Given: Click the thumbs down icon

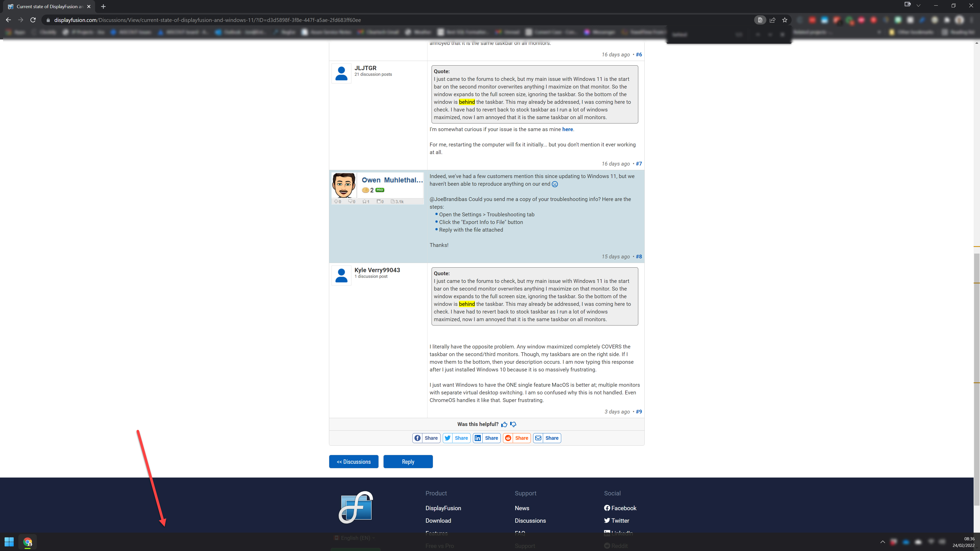Looking at the screenshot, I should tap(513, 424).
